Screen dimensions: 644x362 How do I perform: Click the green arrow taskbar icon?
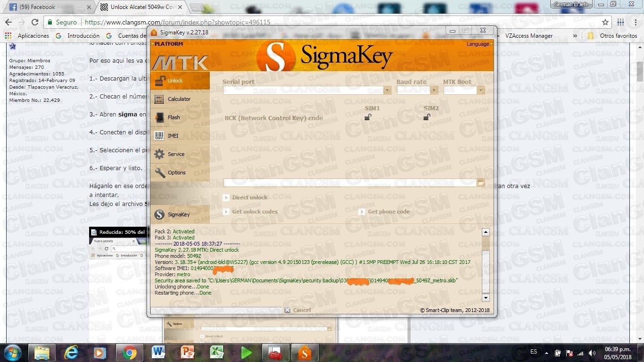click(x=246, y=353)
